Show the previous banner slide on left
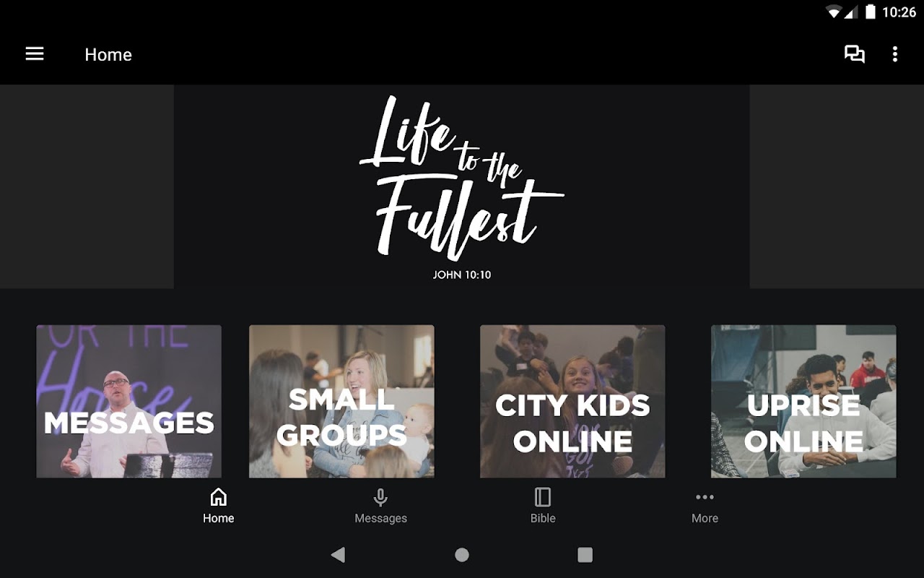Viewport: 924px width, 578px height. click(x=87, y=186)
